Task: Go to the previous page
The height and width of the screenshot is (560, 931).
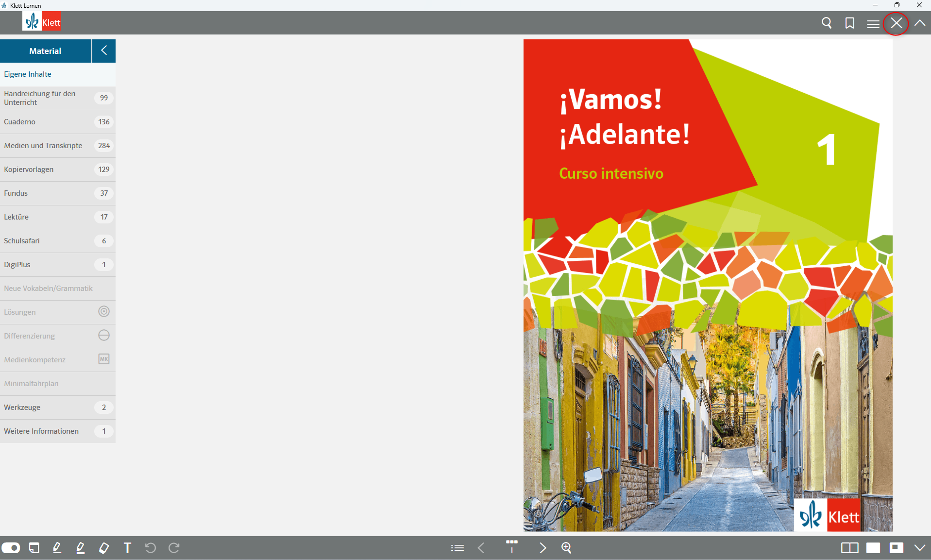Action: tap(481, 548)
